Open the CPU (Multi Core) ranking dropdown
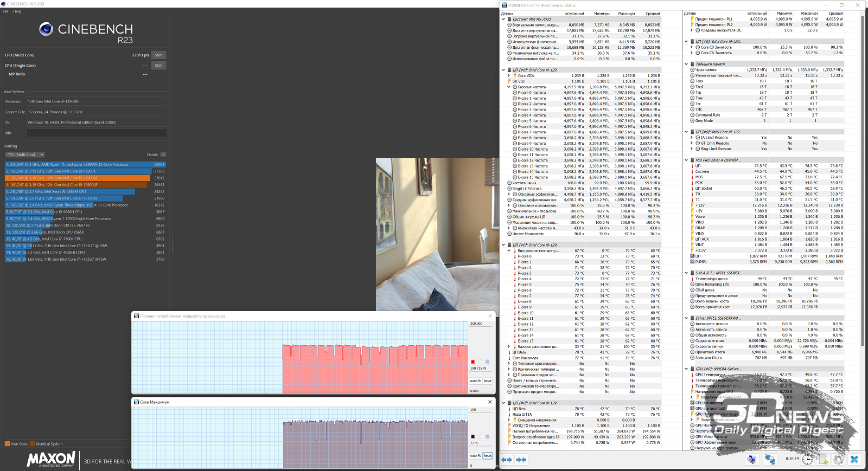This screenshot has height=471, width=868. 25,154
